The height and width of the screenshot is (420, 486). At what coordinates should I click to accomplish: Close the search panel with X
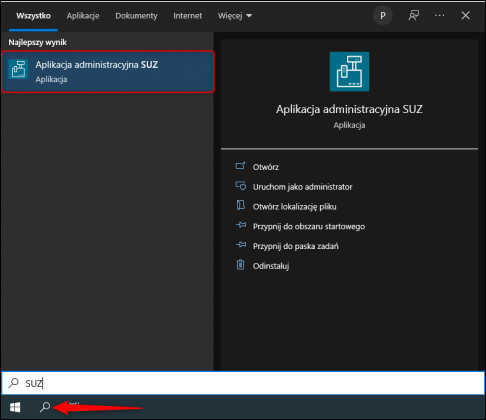click(x=466, y=15)
